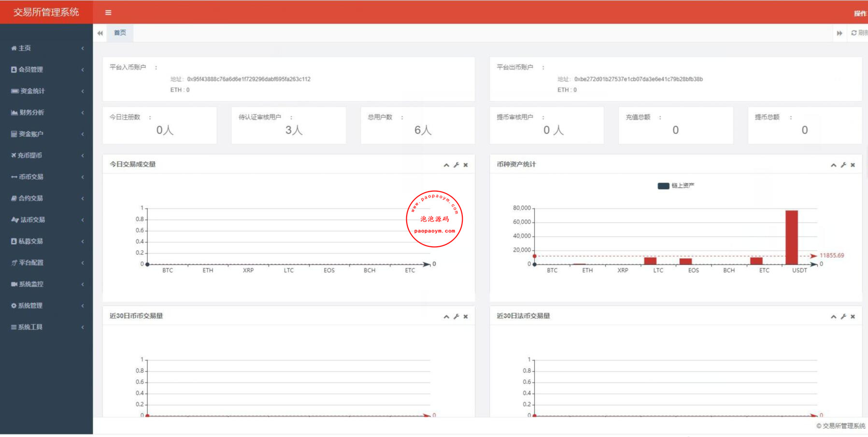Image resolution: width=868 pixels, height=437 pixels.
Task: Close the 近30日币币交易量 panel
Action: 466,317
